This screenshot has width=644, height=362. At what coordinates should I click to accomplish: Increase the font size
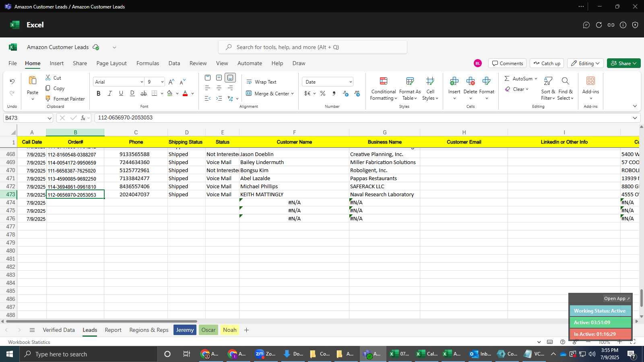[x=171, y=82]
